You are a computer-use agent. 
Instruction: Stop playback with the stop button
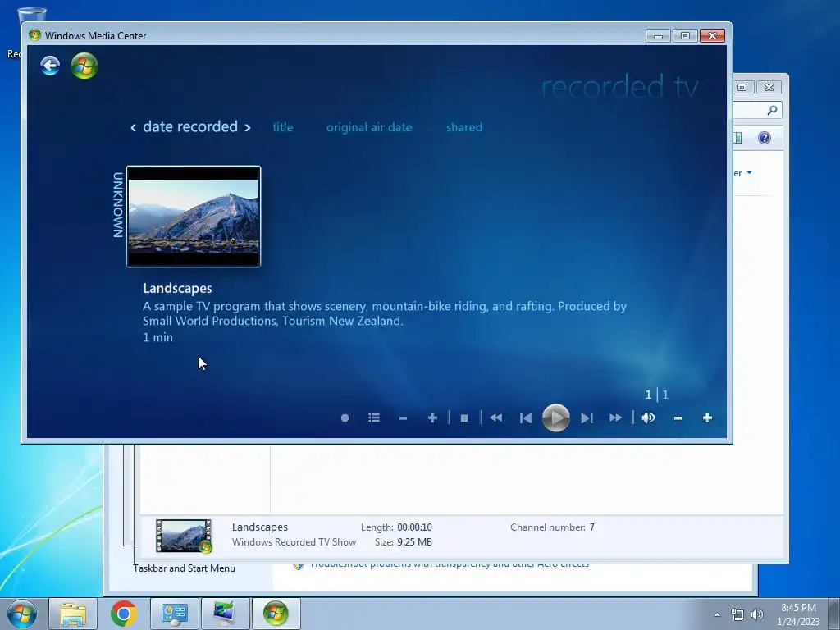tap(464, 418)
